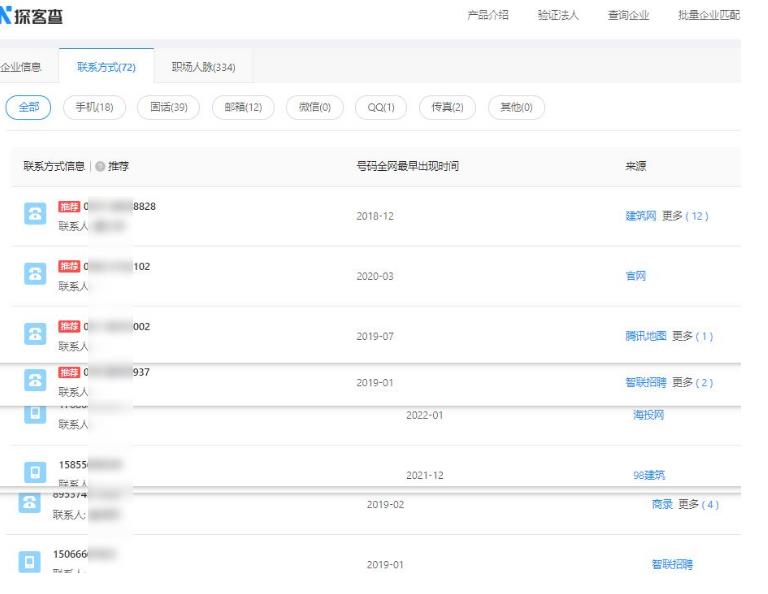Expand 更多 (4) next to 商录
This screenshot has width=768, height=594.
click(698, 504)
